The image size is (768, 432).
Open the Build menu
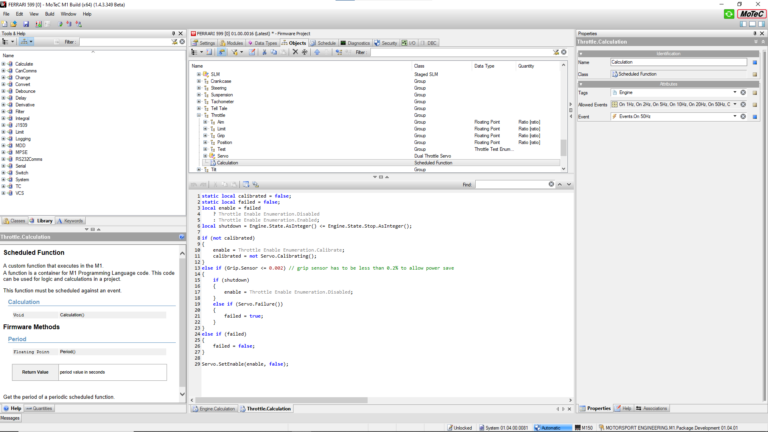pos(49,14)
